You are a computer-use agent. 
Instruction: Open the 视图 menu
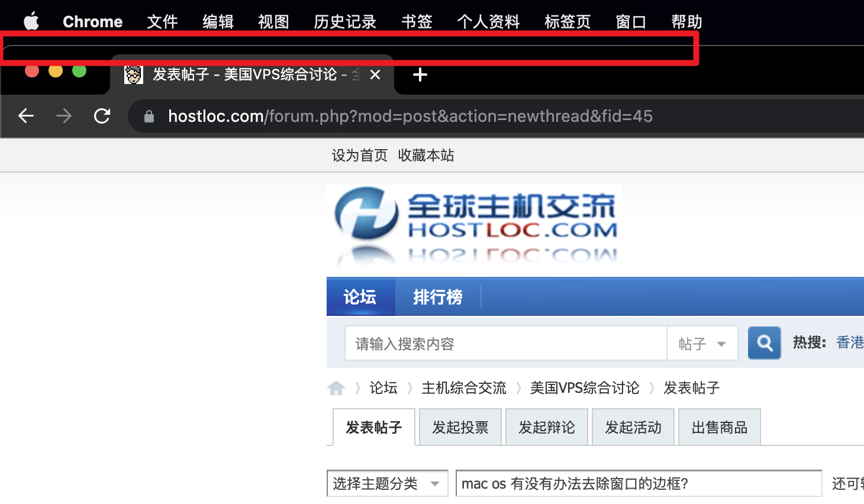coord(273,22)
